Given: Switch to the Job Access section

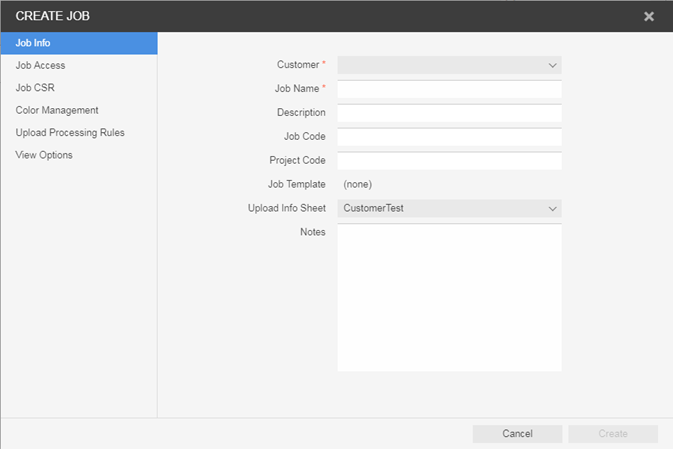Looking at the screenshot, I should (40, 65).
